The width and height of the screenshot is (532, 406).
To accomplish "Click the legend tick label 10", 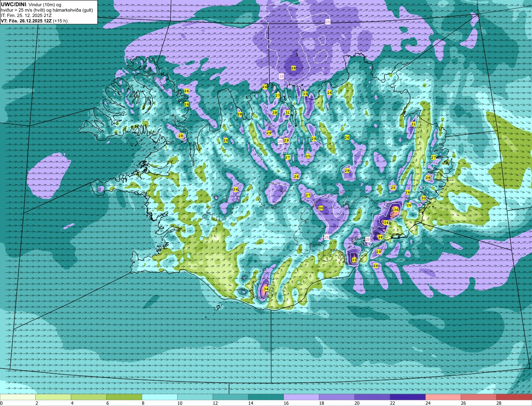I will click(180, 403).
